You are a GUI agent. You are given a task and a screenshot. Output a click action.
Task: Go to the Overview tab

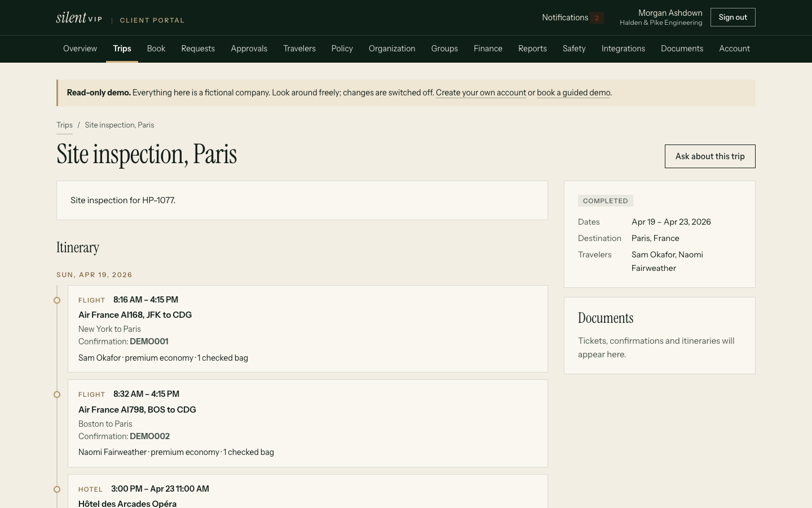(80, 49)
